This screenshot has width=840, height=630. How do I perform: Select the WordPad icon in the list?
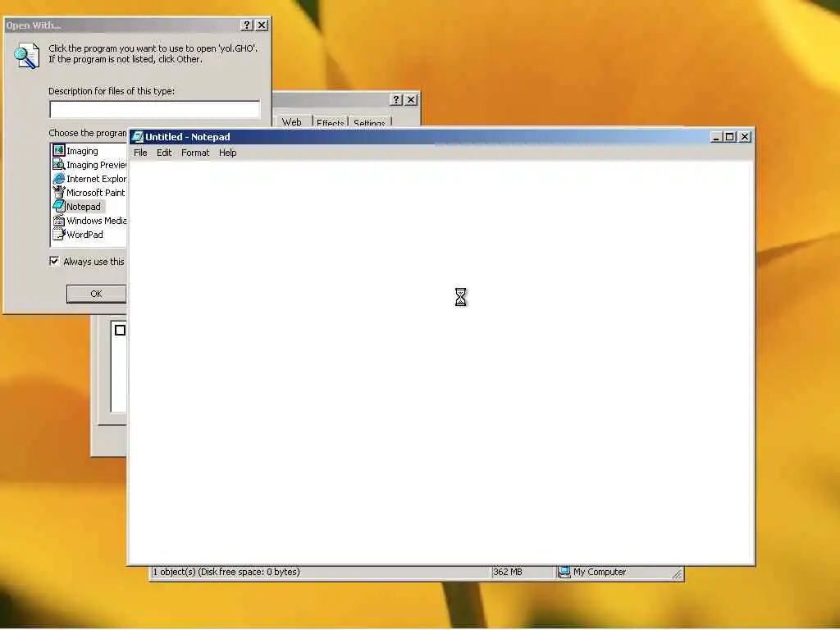pos(59,234)
